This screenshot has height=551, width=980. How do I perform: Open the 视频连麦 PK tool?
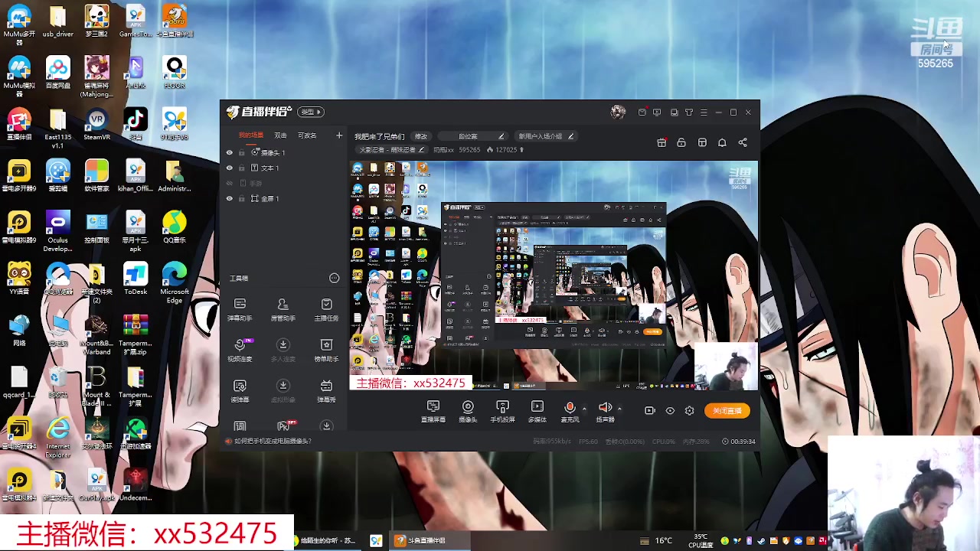pyautogui.click(x=240, y=350)
